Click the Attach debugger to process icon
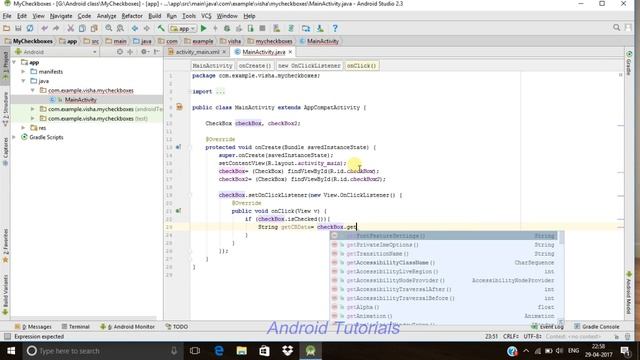The width and height of the screenshot is (640, 360). [251, 28]
